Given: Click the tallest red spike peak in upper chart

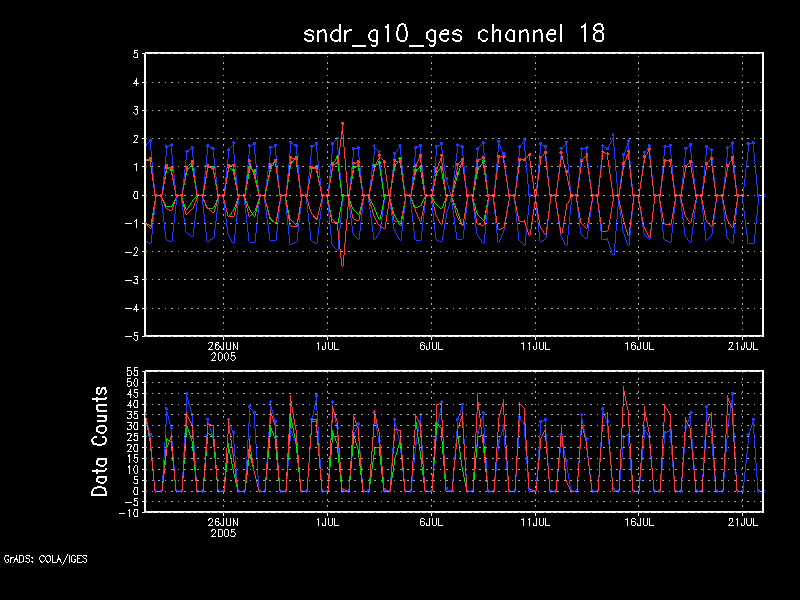Looking at the screenshot, I should click(342, 123).
